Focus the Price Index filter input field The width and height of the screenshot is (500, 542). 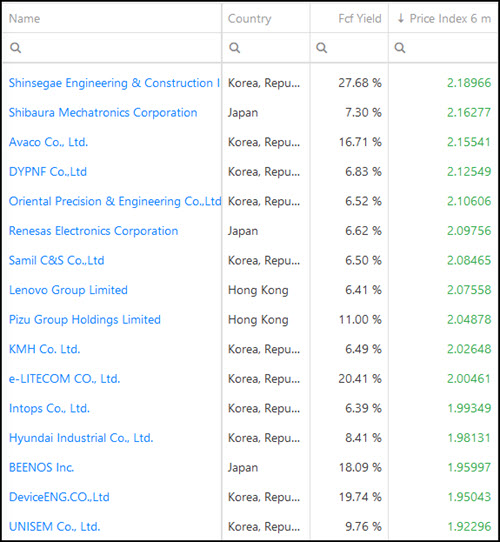click(x=443, y=48)
